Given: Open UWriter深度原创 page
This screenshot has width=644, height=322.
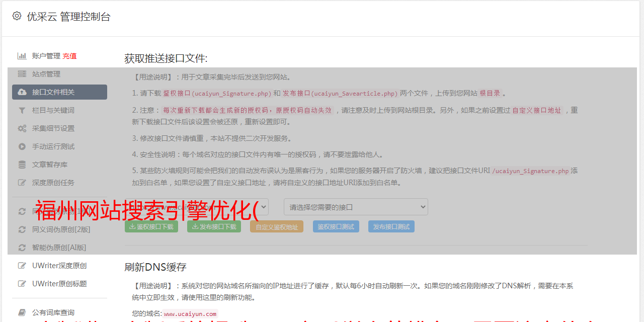Looking at the screenshot, I should (x=59, y=266).
